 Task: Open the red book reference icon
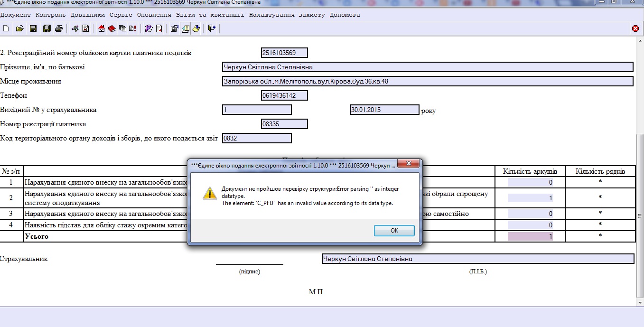tap(112, 28)
